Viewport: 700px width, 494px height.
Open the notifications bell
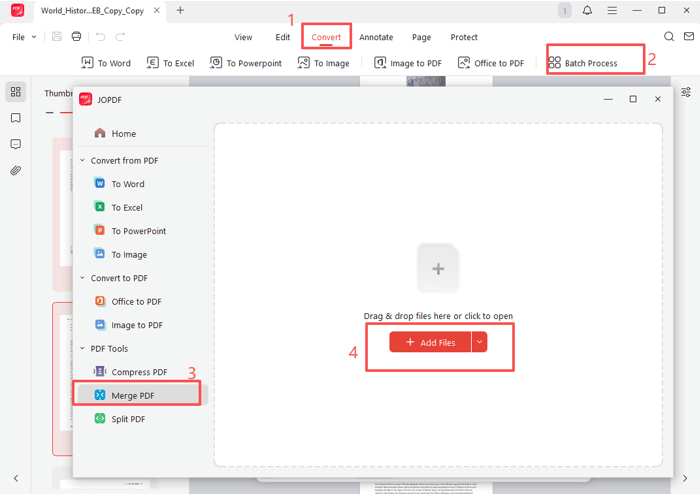pyautogui.click(x=588, y=10)
